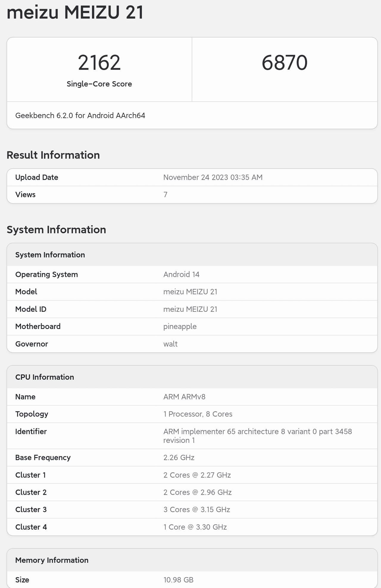Click the Memory Information table header

[52, 560]
